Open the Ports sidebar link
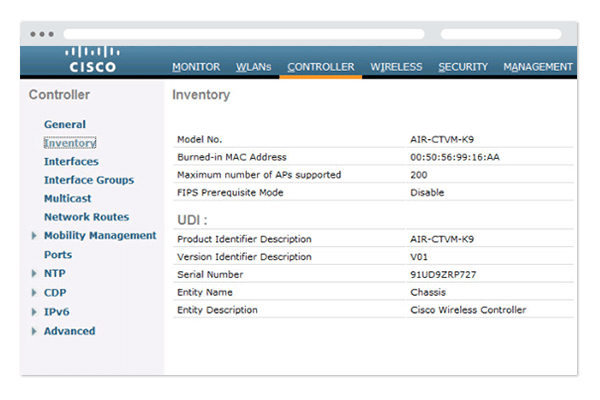This screenshot has width=600, height=400. pos(58,255)
